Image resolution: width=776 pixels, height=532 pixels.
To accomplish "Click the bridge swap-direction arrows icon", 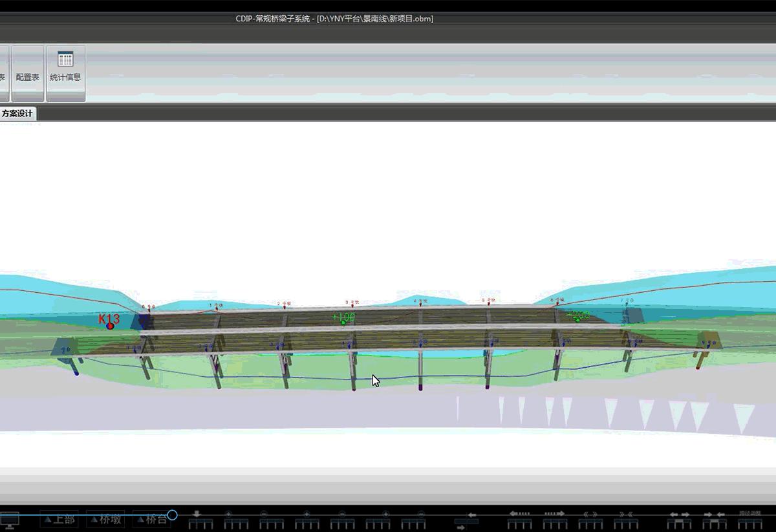I will [x=467, y=520].
